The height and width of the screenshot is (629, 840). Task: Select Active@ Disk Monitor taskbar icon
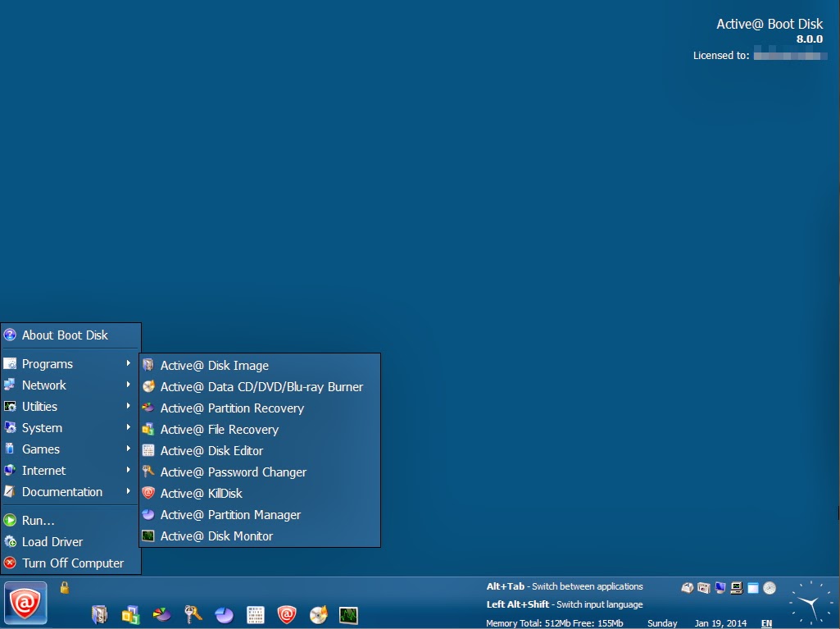[348, 615]
